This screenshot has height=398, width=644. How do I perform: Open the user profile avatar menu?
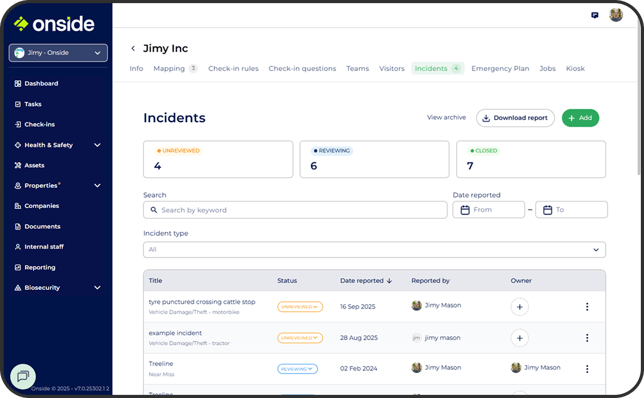click(616, 15)
